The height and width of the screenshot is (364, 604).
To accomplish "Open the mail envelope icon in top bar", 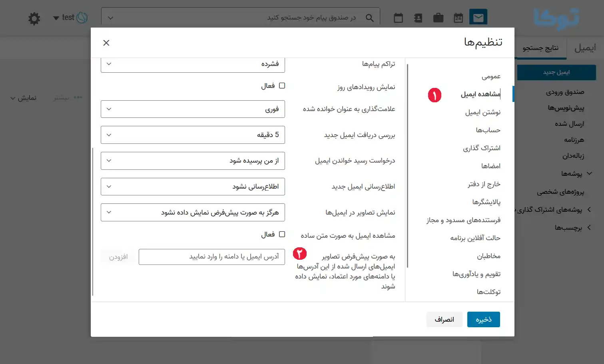I will [x=478, y=18].
